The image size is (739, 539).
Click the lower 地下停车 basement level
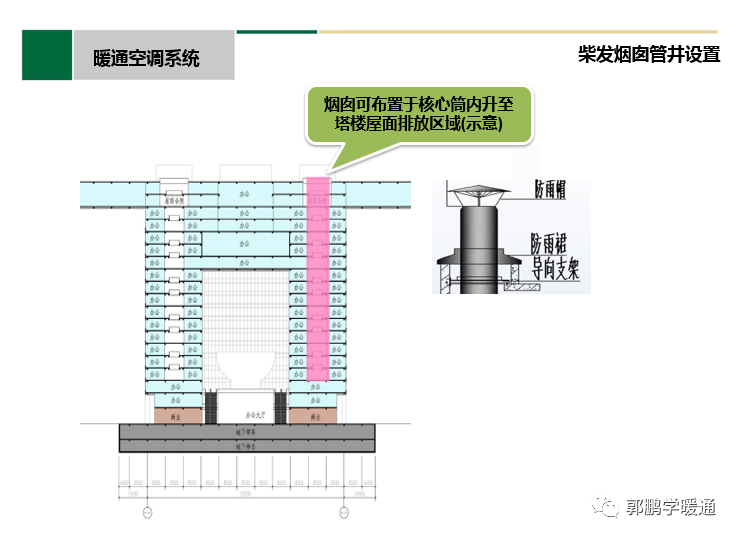point(247,446)
